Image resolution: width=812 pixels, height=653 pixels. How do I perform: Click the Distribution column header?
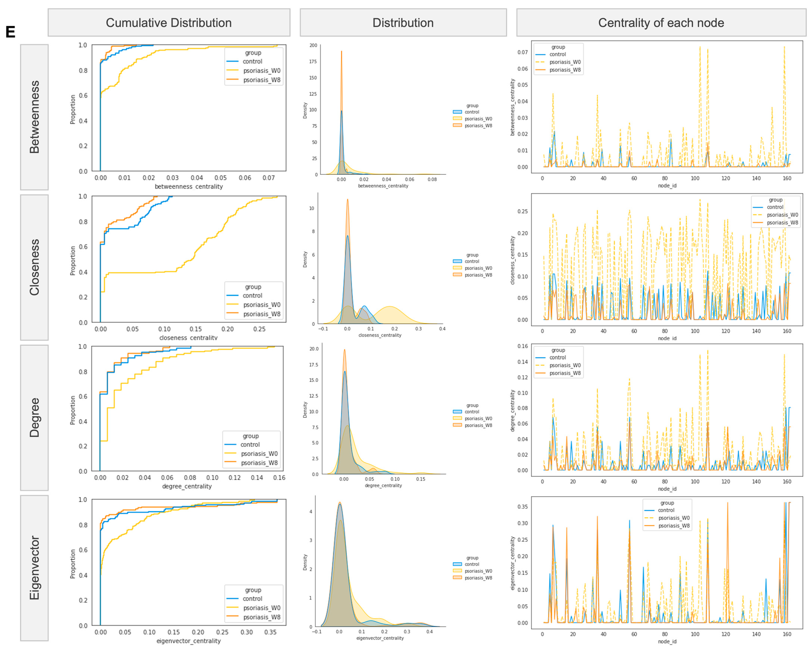[403, 23]
